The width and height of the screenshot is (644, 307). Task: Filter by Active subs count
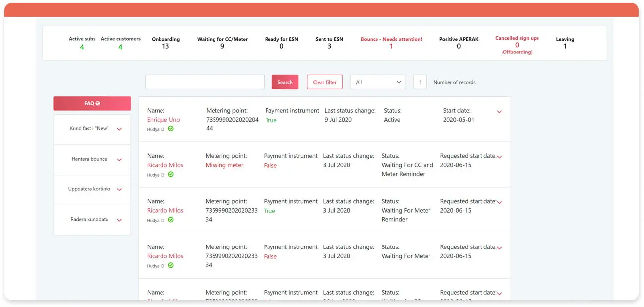[x=82, y=43]
